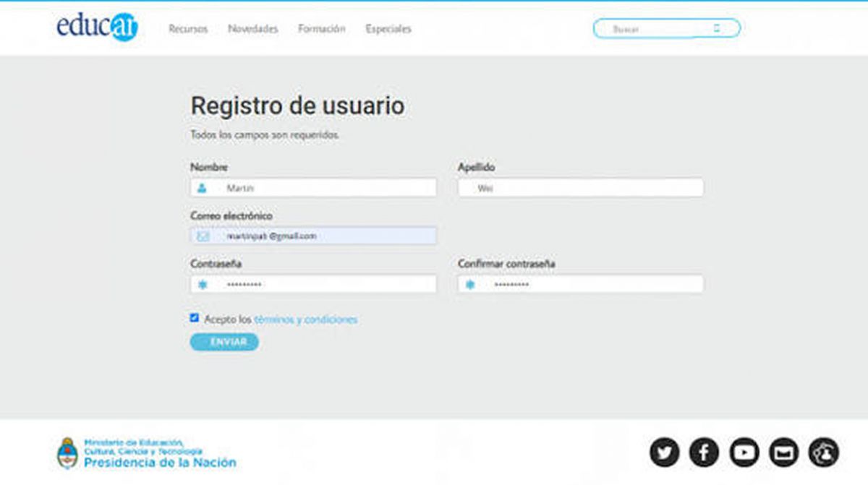Click the Apellido input field
This screenshot has height=485, width=868.
(x=581, y=188)
